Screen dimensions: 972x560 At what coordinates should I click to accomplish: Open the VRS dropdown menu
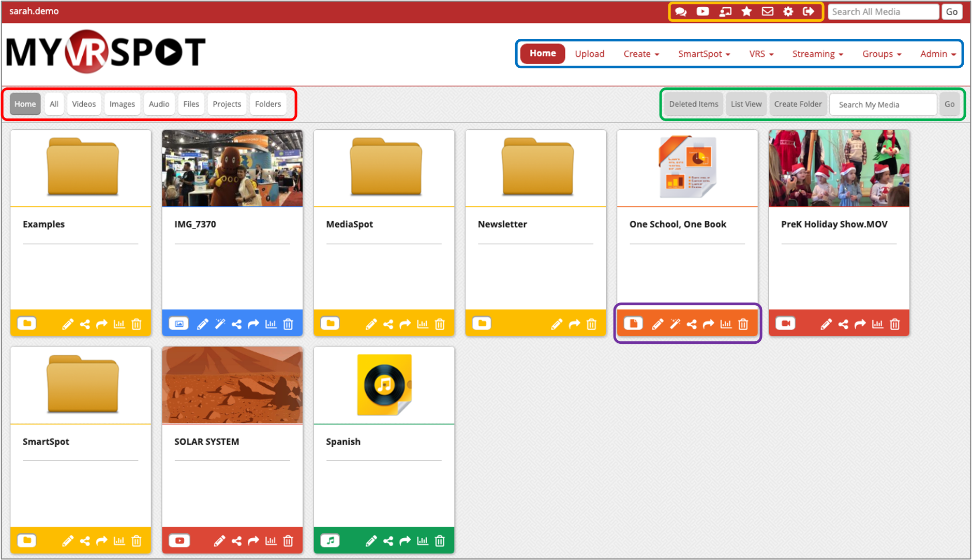(761, 54)
